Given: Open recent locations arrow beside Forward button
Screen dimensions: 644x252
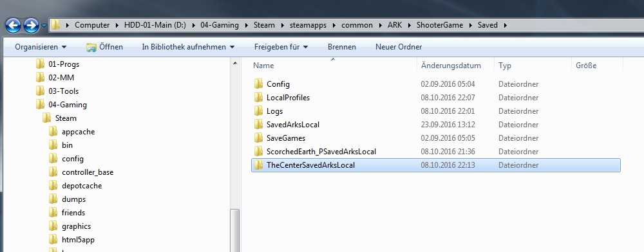Looking at the screenshot, I should 44,26.
